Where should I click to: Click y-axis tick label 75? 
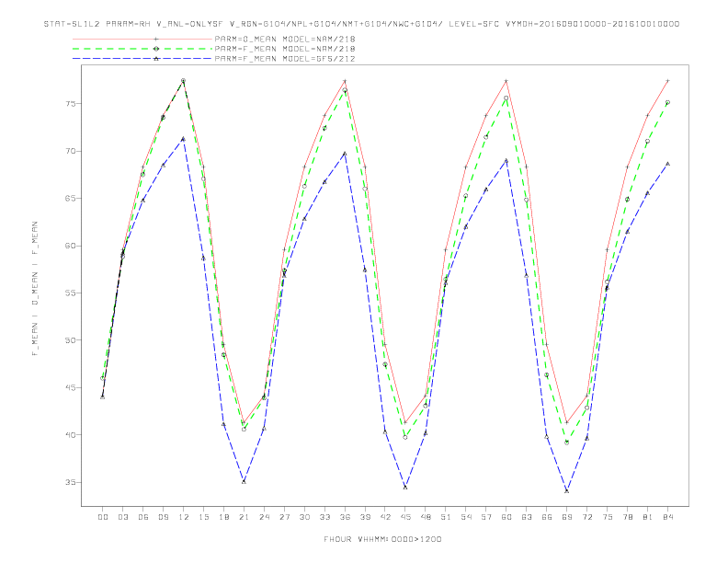(x=71, y=104)
